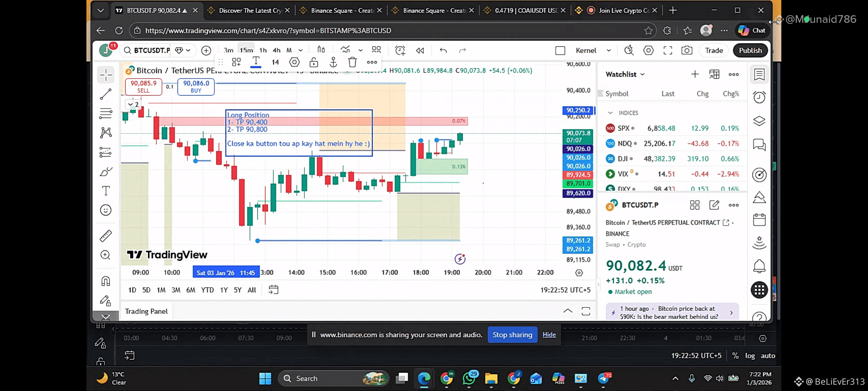Click the Stop sharing button
This screenshot has height=391, width=868.
click(512, 335)
